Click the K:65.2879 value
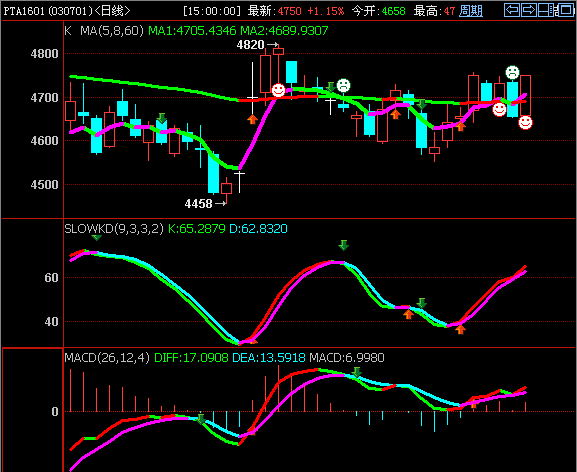The width and height of the screenshot is (577, 472). pos(197,229)
